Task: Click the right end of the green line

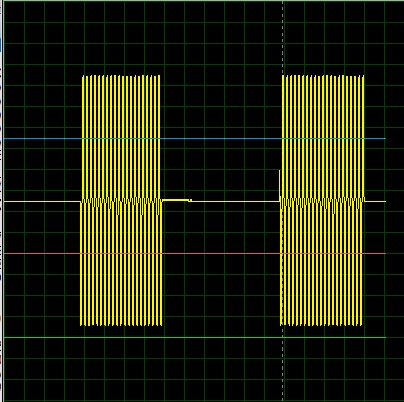Action: [384, 337]
